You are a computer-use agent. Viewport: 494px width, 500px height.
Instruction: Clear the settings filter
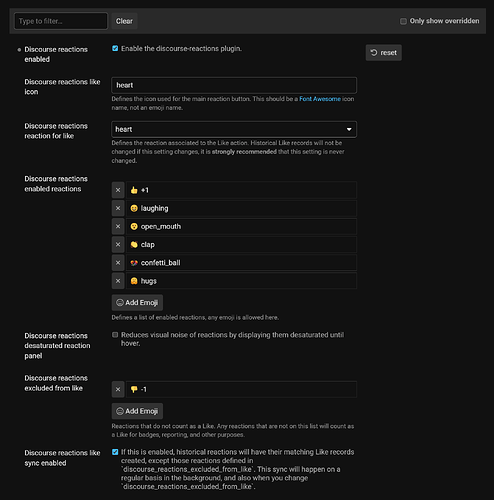[x=124, y=21]
